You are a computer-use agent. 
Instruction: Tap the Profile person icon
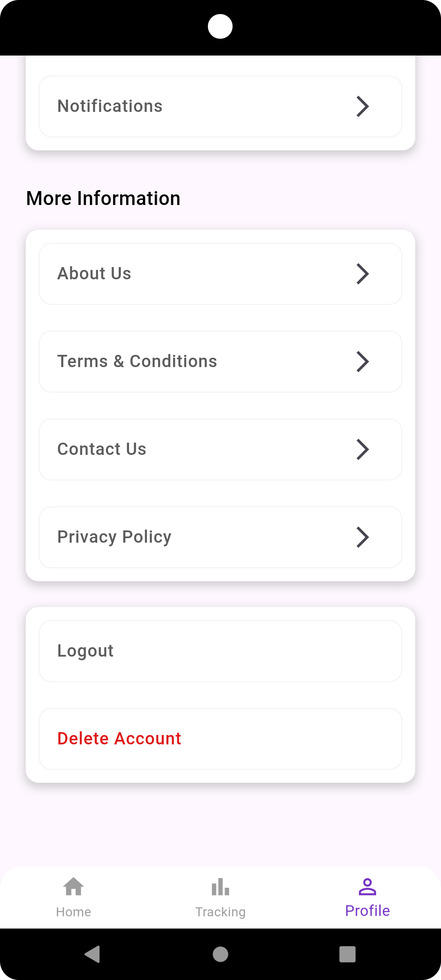[x=367, y=886]
